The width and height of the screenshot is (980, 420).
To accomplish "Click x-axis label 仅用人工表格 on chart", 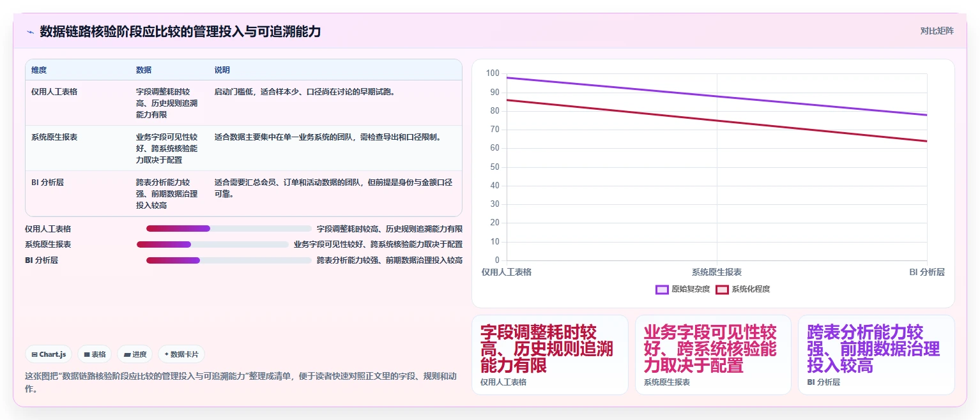I will [507, 272].
